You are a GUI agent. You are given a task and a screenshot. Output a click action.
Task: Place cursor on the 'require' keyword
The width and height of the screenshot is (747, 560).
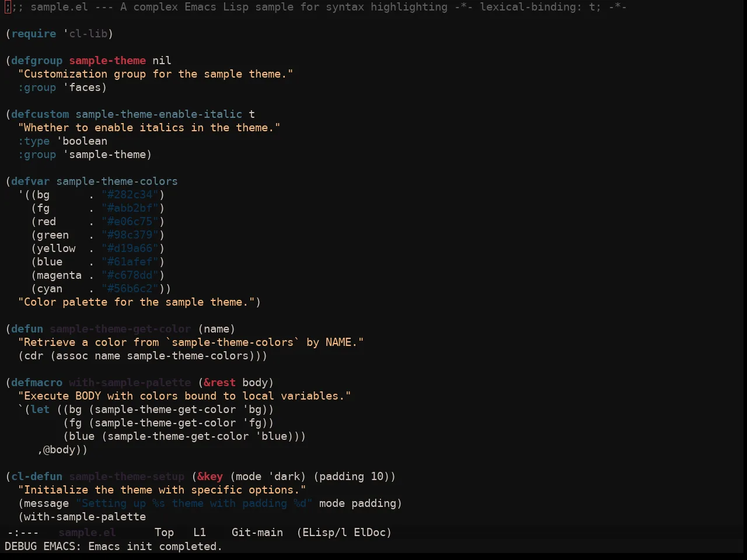(34, 34)
